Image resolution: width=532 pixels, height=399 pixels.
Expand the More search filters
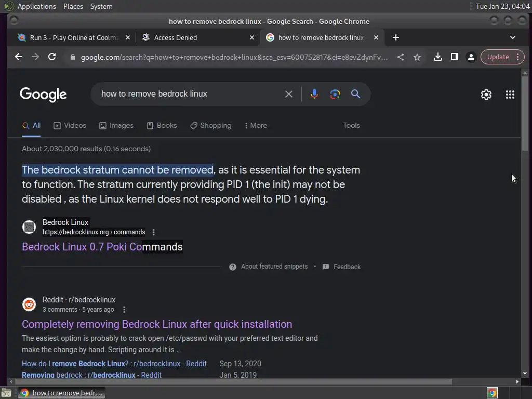coord(256,126)
